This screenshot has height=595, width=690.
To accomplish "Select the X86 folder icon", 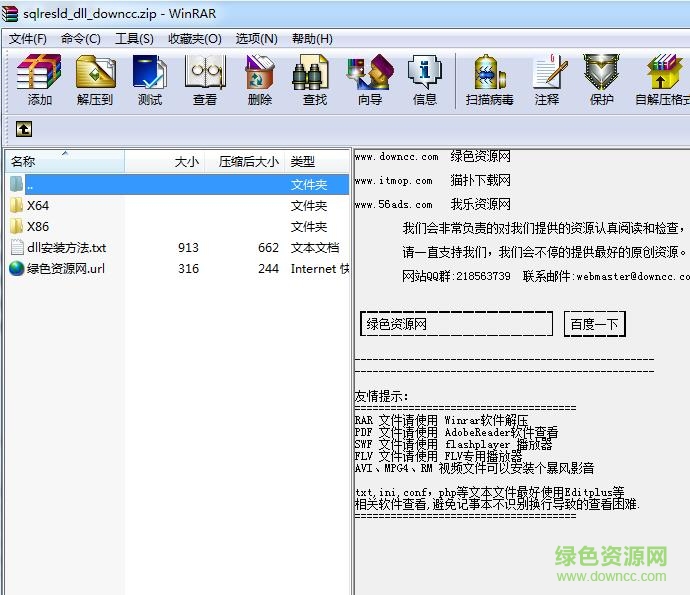I will pos(16,226).
